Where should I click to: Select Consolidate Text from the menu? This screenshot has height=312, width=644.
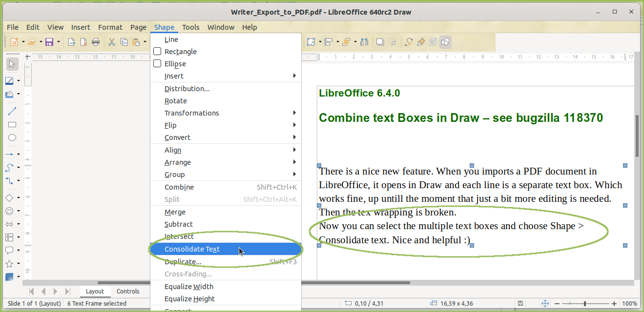[192, 249]
